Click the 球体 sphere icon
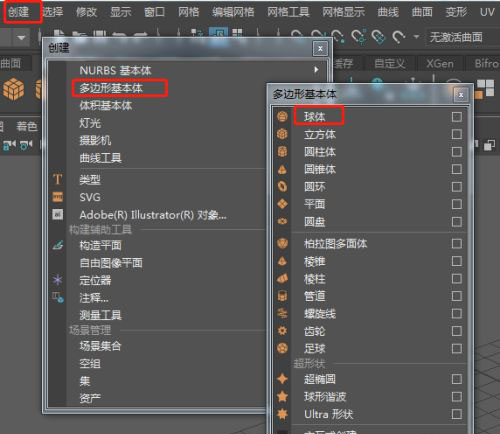This screenshot has width=500, height=434. pyautogui.click(x=282, y=117)
